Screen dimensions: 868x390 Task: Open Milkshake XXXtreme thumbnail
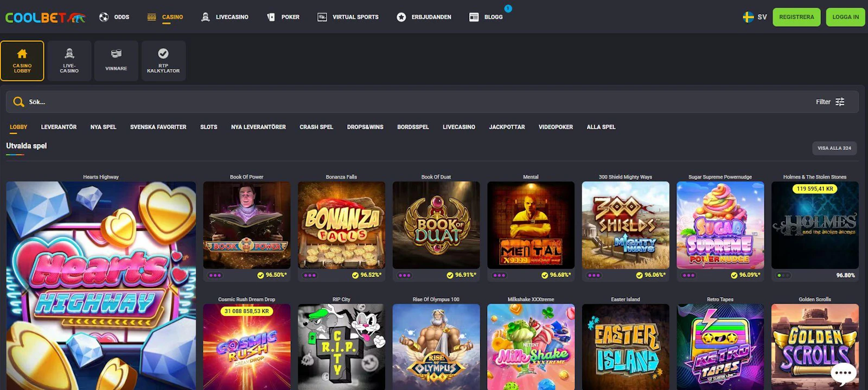[531, 347]
